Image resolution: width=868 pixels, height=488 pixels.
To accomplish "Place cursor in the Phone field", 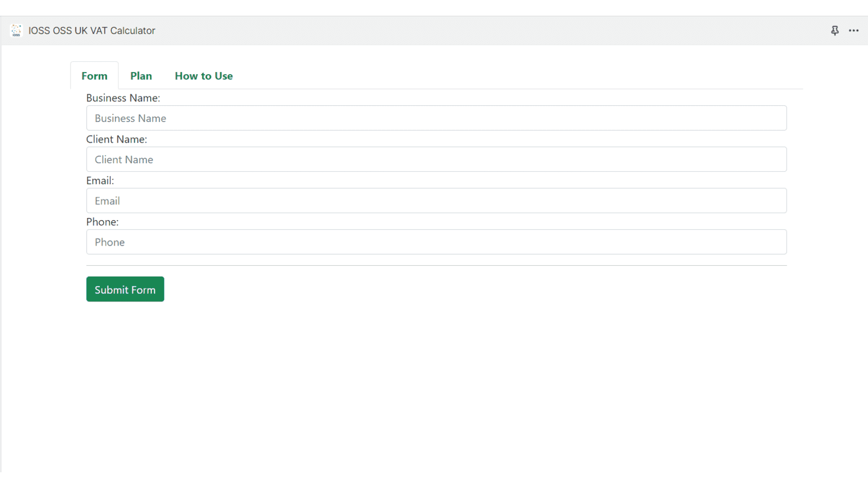I will pyautogui.click(x=436, y=242).
